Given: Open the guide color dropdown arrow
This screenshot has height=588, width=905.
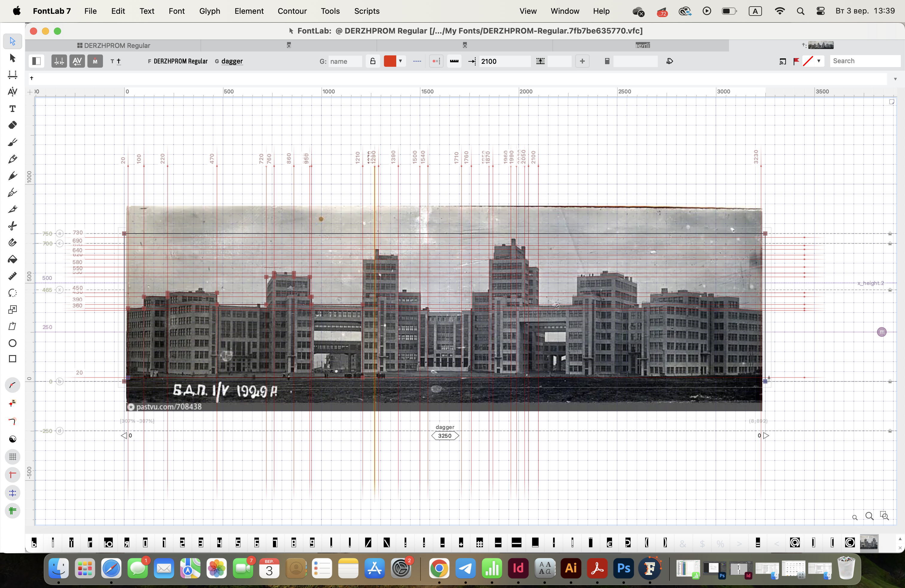Looking at the screenshot, I should point(400,61).
